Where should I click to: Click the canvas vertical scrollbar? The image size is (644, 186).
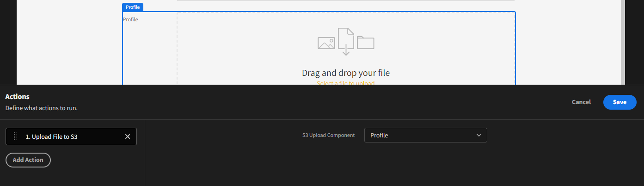pyautogui.click(x=622, y=42)
